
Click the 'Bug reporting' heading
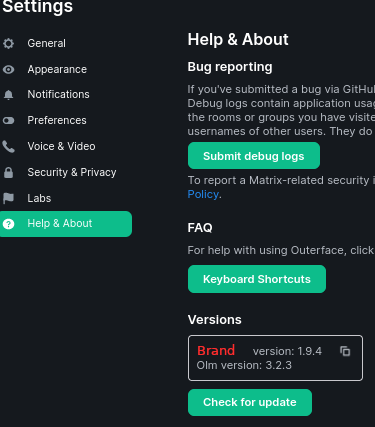click(x=230, y=67)
